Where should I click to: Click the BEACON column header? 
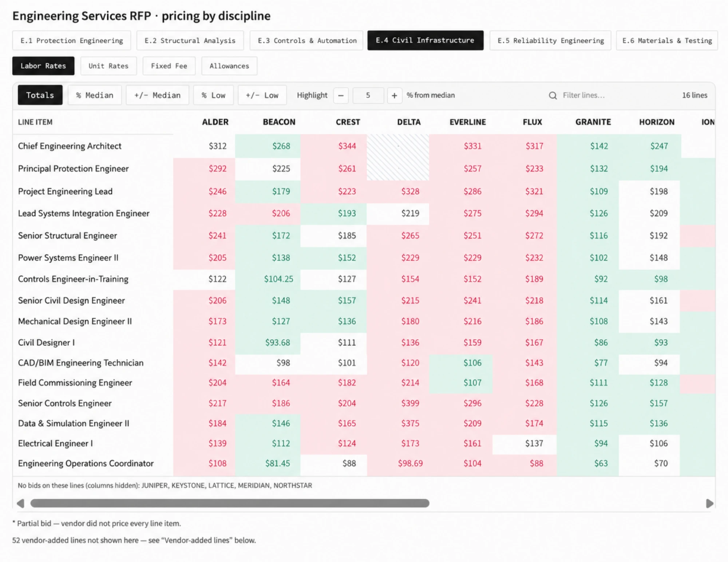coord(279,122)
